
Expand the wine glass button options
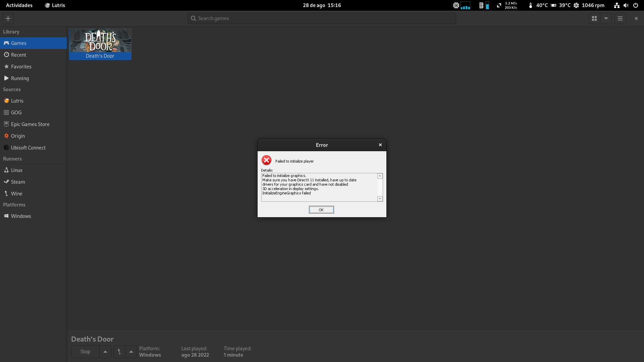tap(131, 352)
